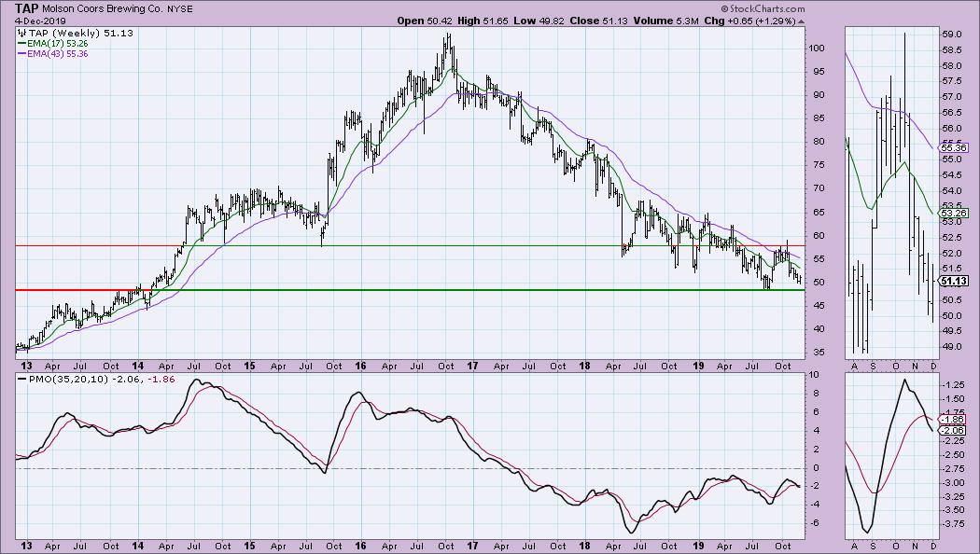Screen dimensions: 980x554
Task: Click the 19 year label under price chart
Action: pos(699,366)
